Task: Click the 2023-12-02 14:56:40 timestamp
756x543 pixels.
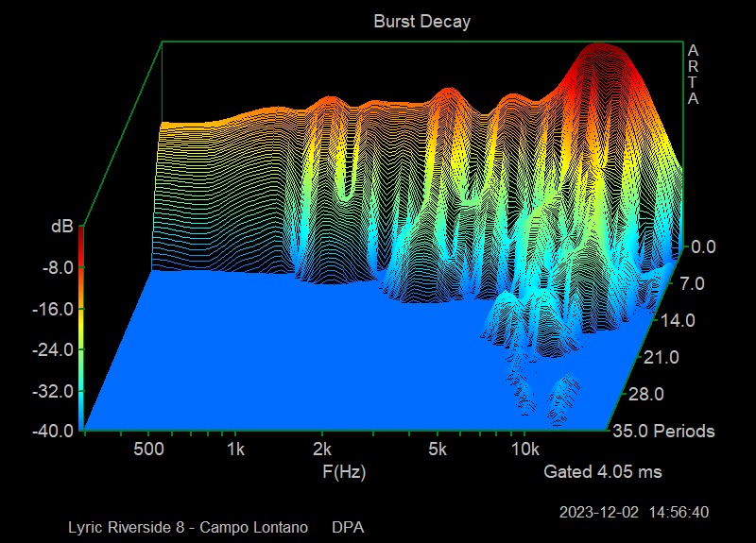Action: click(634, 512)
